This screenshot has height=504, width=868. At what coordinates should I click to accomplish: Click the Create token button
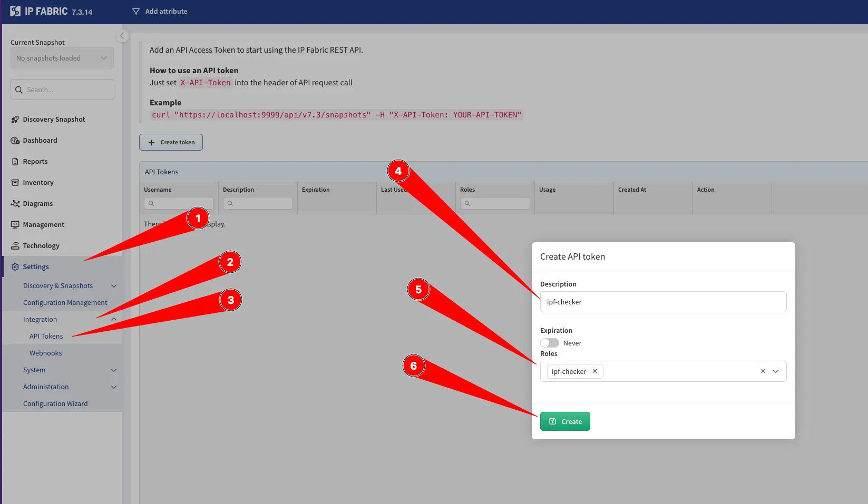(171, 142)
